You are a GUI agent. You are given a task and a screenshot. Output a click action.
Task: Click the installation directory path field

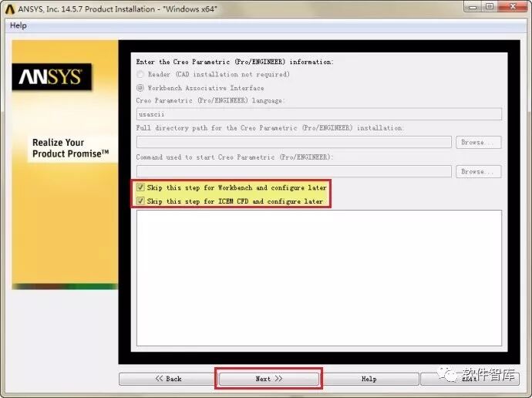point(294,142)
